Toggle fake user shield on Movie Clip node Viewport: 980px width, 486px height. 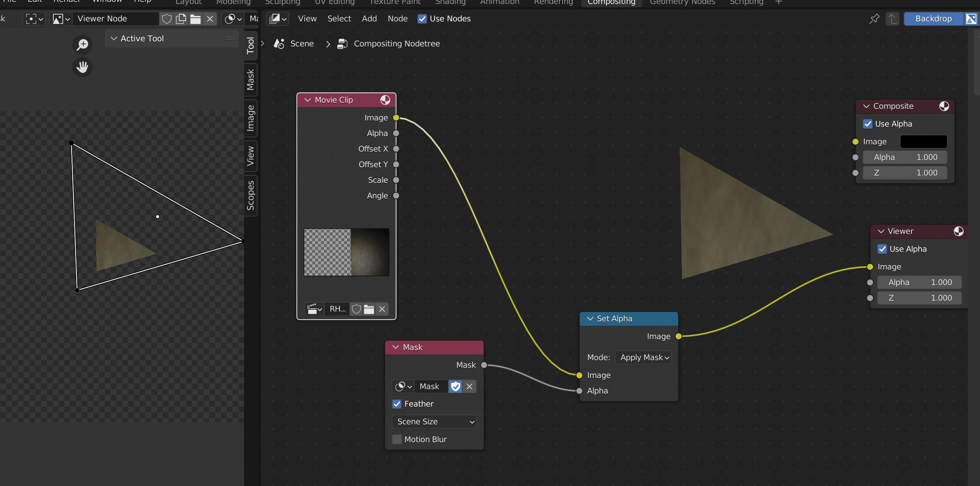point(357,309)
